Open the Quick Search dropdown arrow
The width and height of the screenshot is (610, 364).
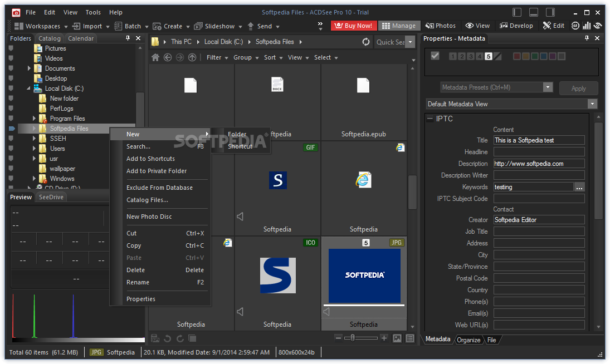(410, 42)
